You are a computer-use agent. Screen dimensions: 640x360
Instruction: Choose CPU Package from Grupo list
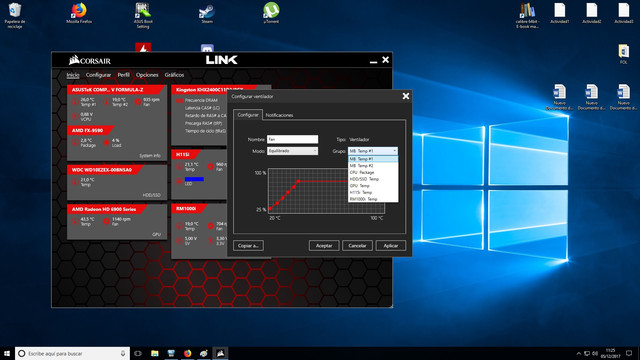click(373, 172)
